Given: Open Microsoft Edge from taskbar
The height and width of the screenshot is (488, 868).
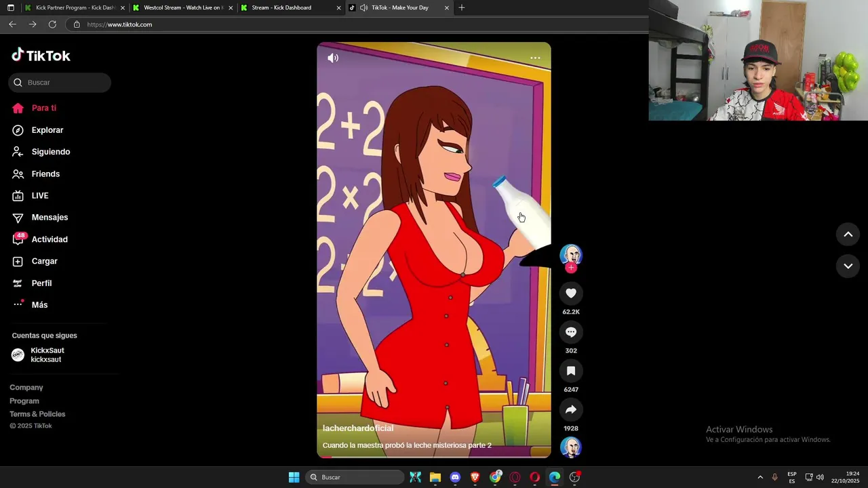Looking at the screenshot, I should [x=555, y=478].
